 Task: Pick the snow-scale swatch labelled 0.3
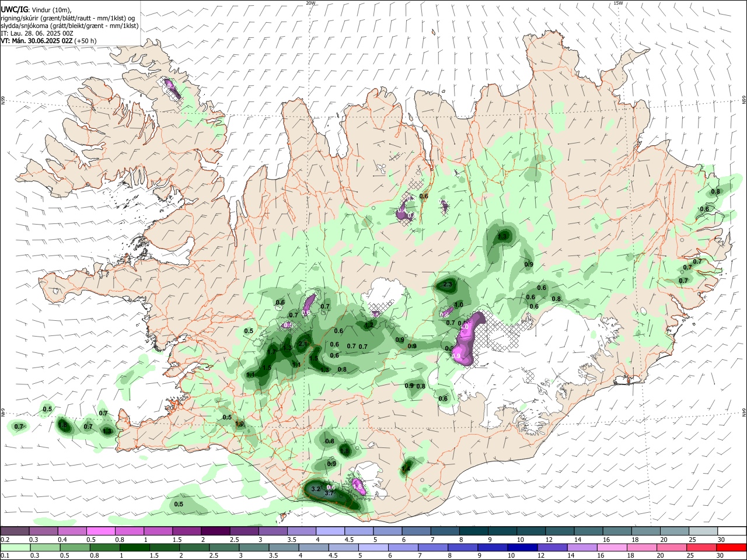coord(43,531)
